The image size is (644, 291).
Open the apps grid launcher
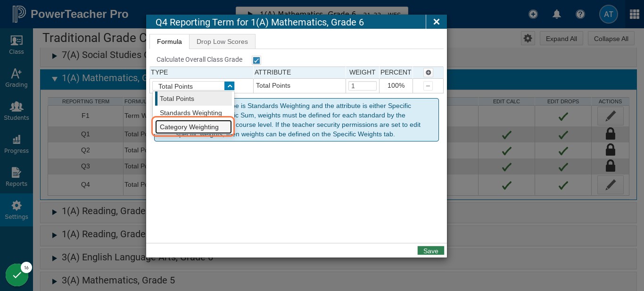pyautogui.click(x=634, y=14)
